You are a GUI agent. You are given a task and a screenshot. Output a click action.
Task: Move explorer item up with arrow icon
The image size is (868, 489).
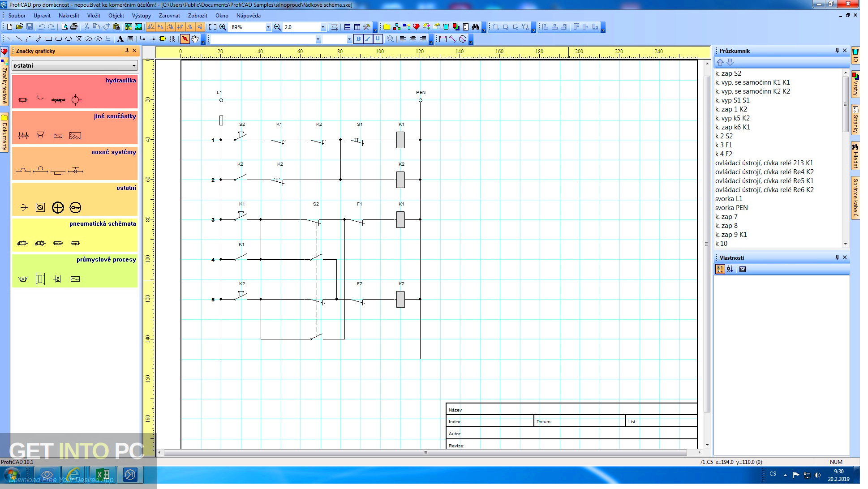(x=720, y=62)
